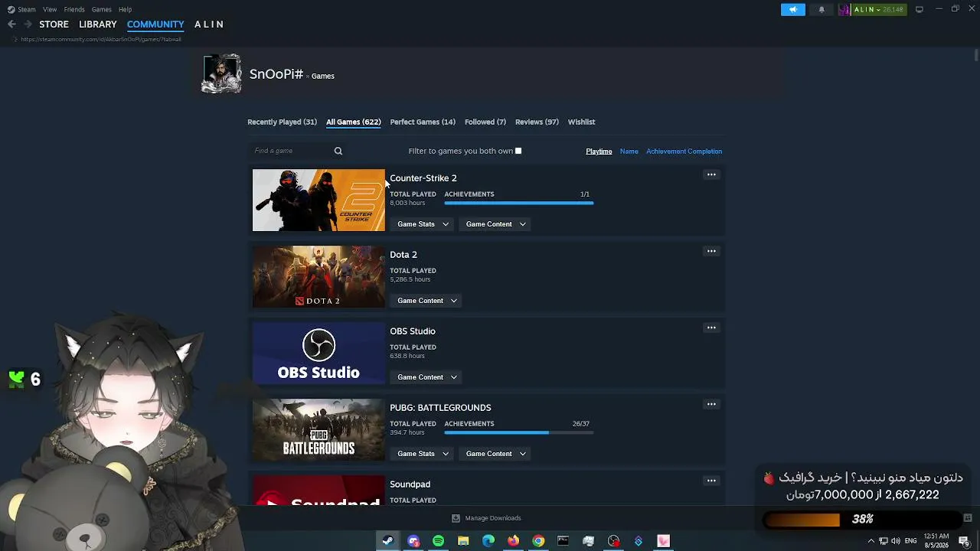
Task: Open the Reviews (97) tab
Action: pyautogui.click(x=537, y=122)
